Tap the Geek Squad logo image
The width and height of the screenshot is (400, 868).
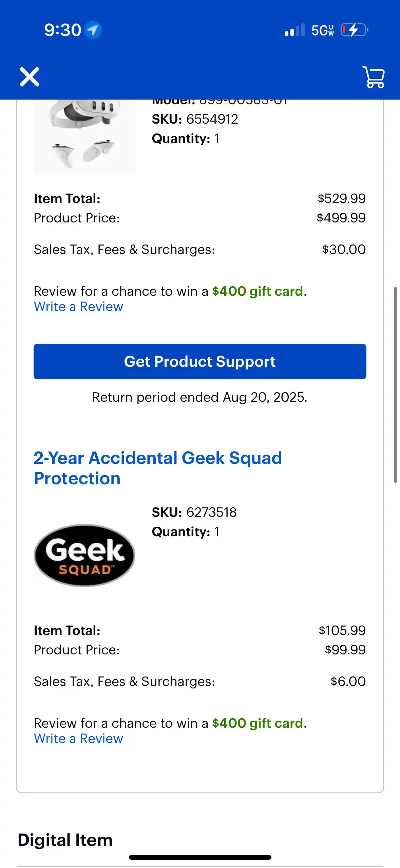tap(84, 556)
